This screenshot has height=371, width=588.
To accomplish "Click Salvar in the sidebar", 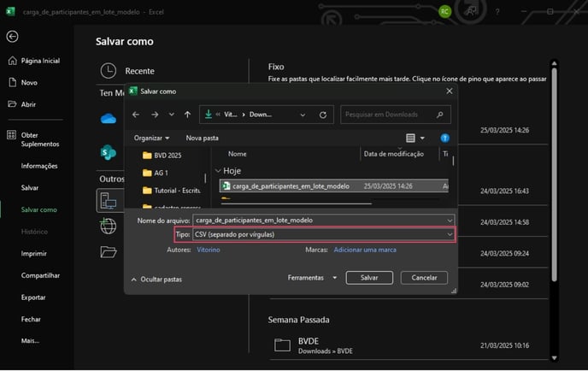I will (30, 188).
